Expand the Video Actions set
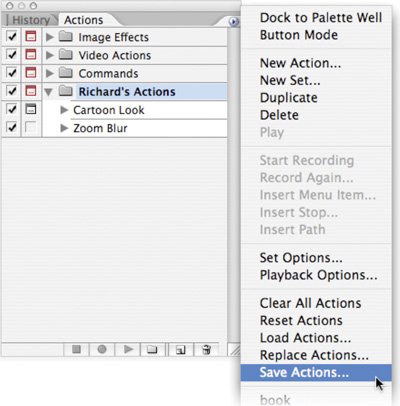Screen dimensions: 400x406 50,55
